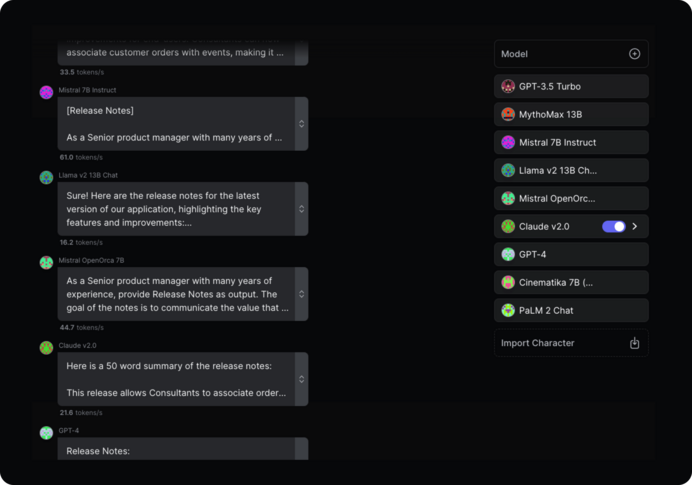The image size is (692, 485).
Task: Disable the Claude v2.0 toggle switch
Action: [614, 226]
